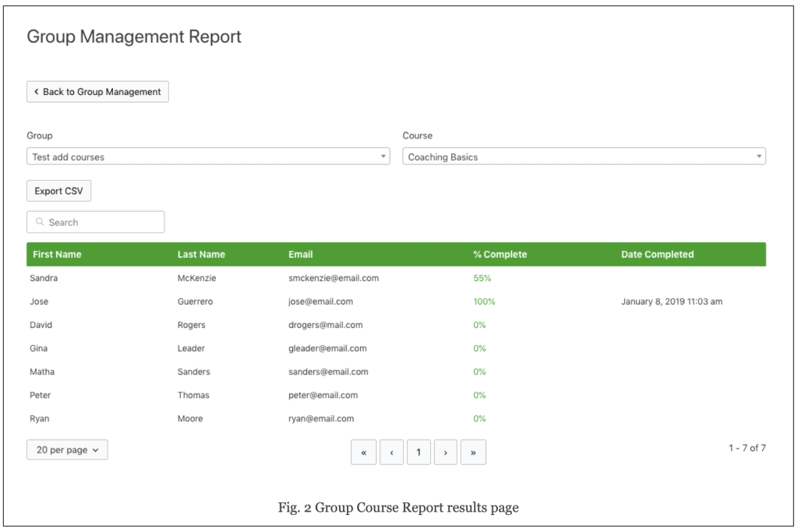The image size is (798, 532).
Task: Click last name Guerrero
Action: click(196, 301)
